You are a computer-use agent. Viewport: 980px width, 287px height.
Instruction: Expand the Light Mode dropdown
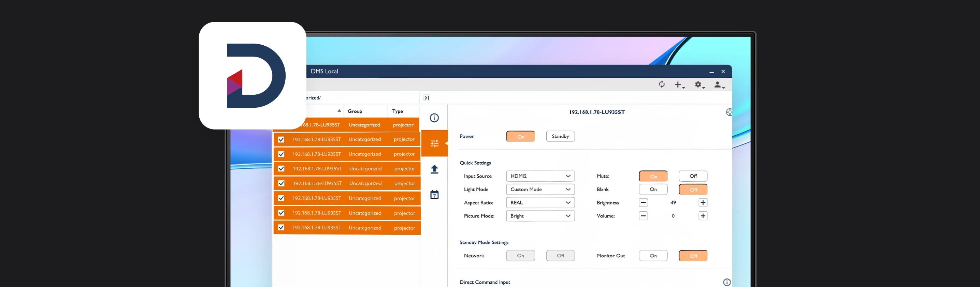coord(540,189)
